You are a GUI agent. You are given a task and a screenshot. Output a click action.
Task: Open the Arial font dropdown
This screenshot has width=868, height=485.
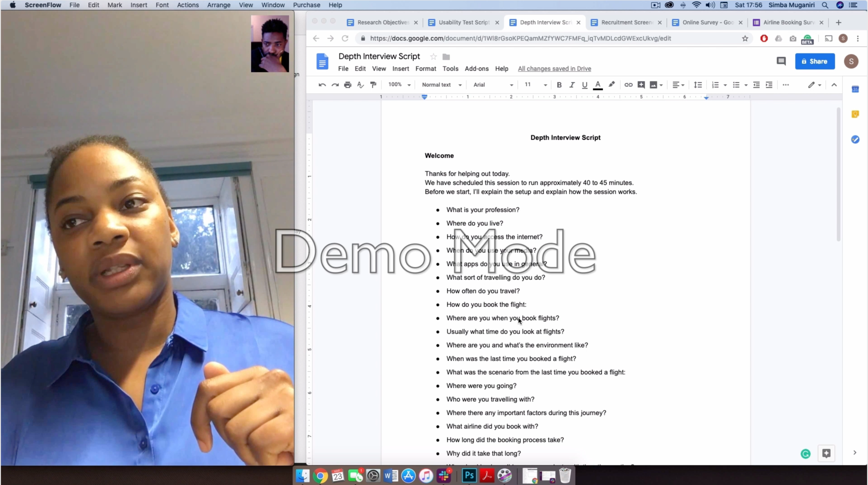click(493, 85)
